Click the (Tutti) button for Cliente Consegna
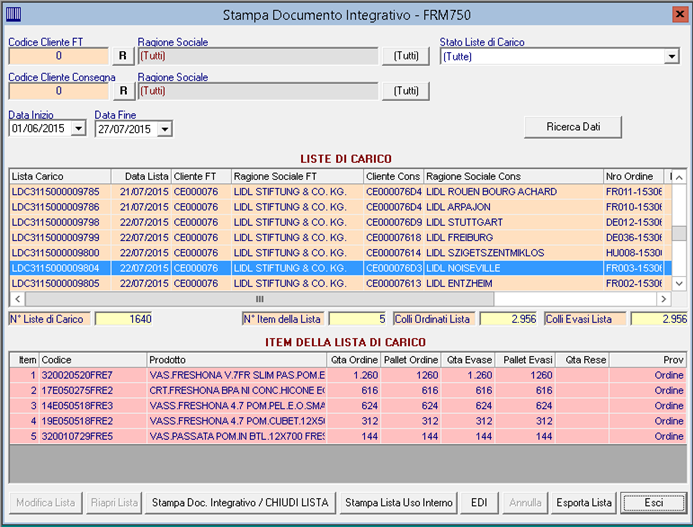This screenshot has width=693, height=527. [x=406, y=91]
